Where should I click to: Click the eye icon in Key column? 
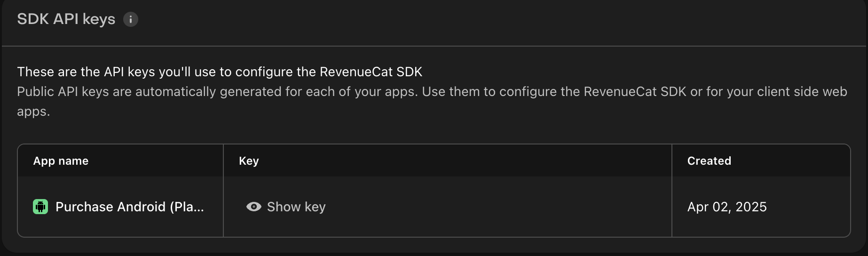pos(253,207)
